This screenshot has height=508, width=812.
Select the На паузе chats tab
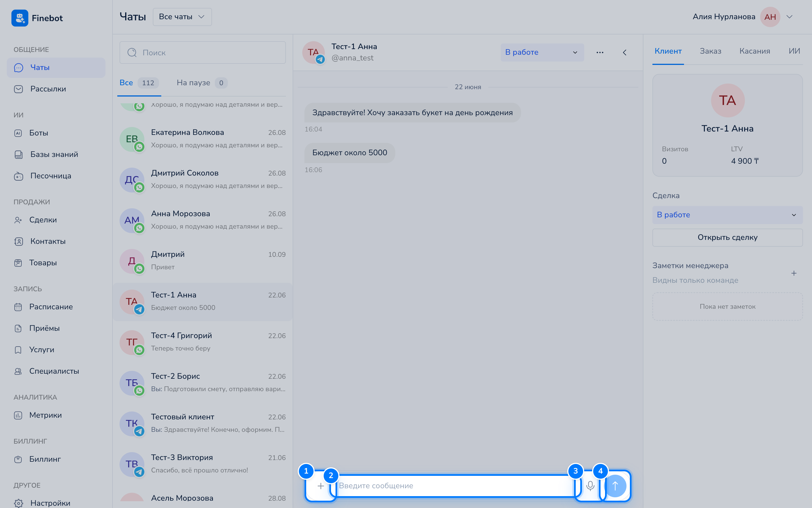[x=202, y=83]
